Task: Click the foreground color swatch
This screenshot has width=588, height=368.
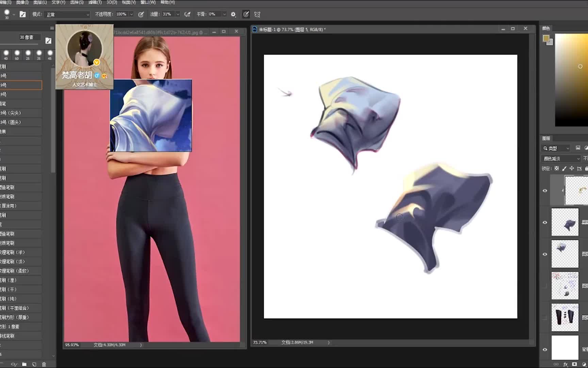Action: 546,39
